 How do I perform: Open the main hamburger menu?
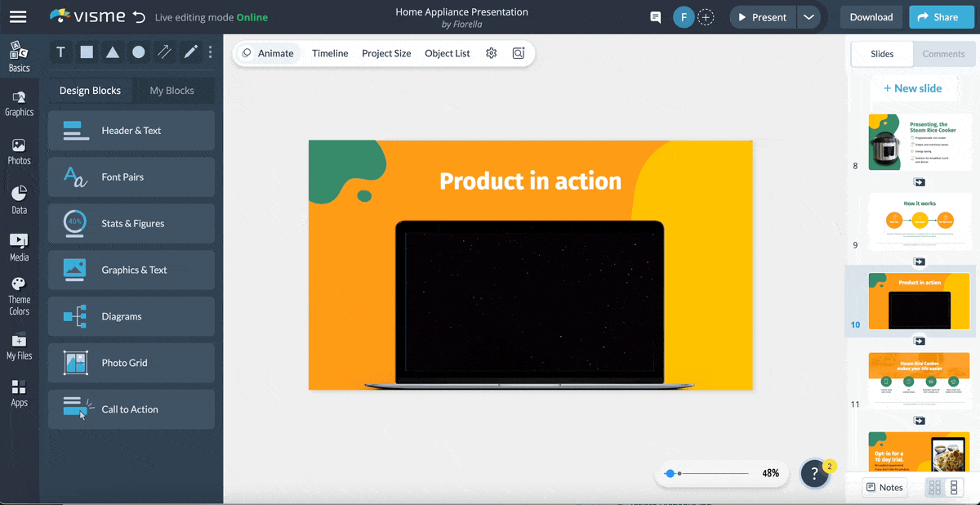pos(18,16)
